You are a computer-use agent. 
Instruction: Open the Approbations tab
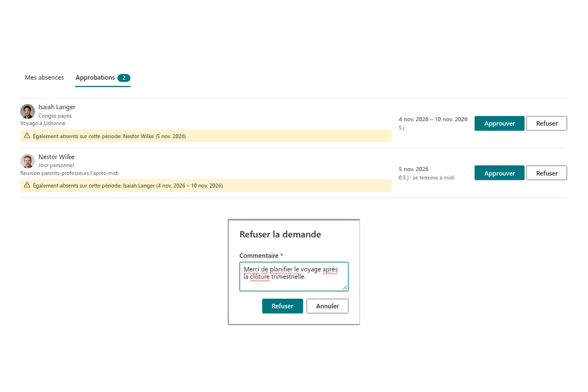coord(103,78)
